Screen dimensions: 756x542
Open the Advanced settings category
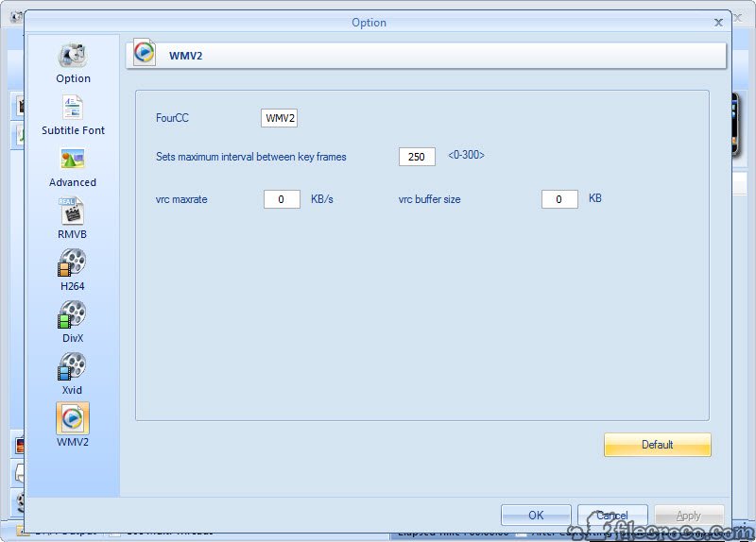click(x=73, y=168)
